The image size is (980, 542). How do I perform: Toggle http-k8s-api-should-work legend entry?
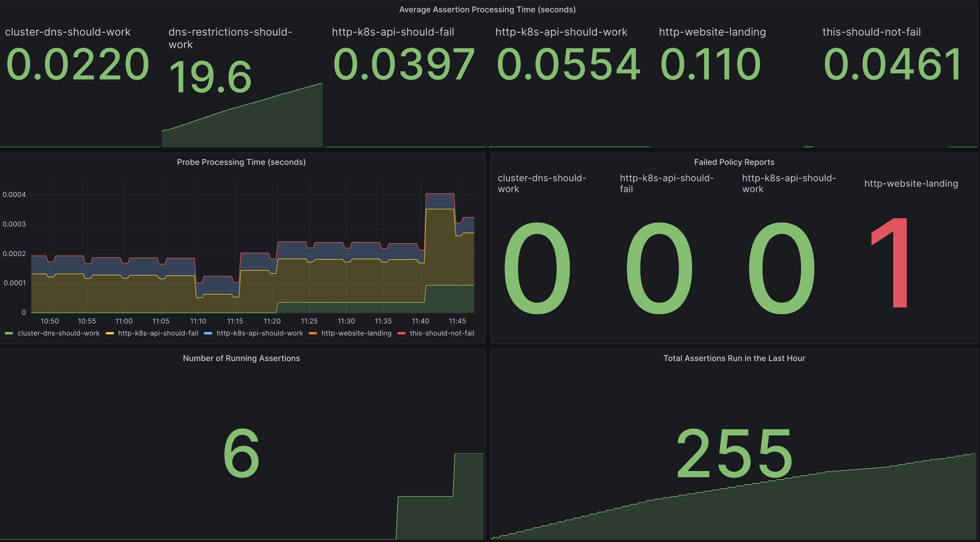[259, 333]
